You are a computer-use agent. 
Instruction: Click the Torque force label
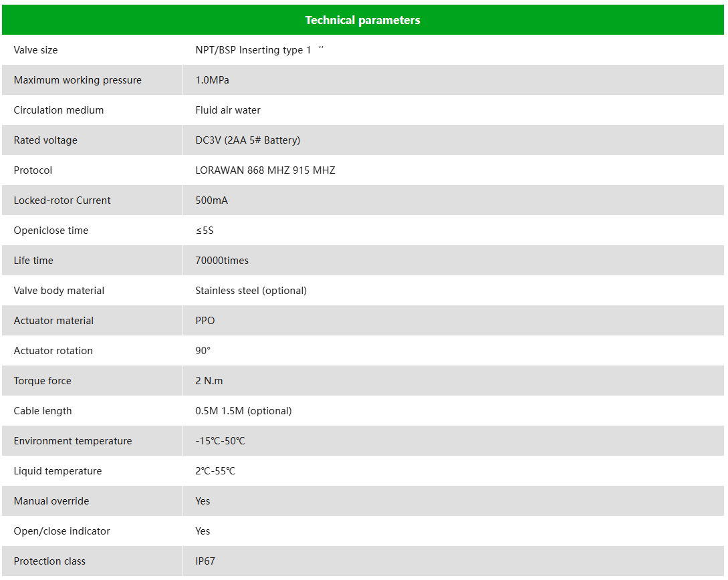click(x=43, y=381)
